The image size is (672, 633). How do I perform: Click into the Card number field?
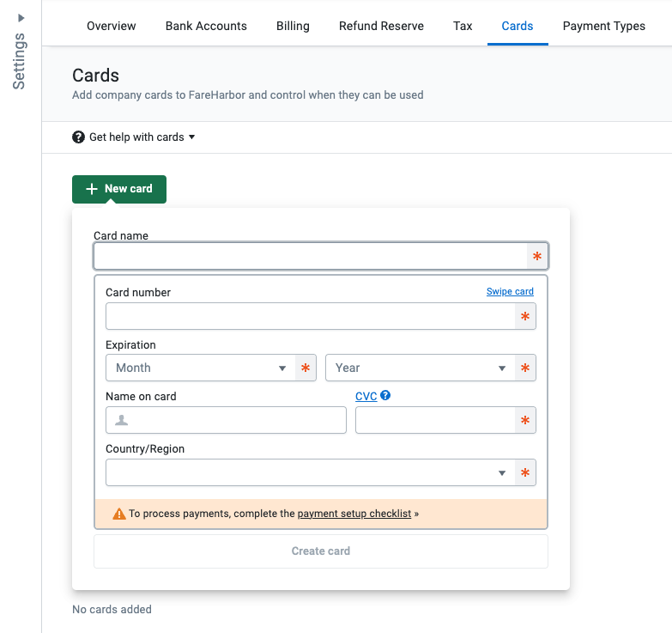[x=309, y=316]
